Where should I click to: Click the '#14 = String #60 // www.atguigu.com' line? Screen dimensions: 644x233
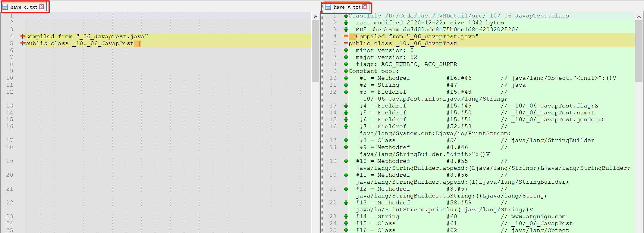pyautogui.click(x=461, y=216)
